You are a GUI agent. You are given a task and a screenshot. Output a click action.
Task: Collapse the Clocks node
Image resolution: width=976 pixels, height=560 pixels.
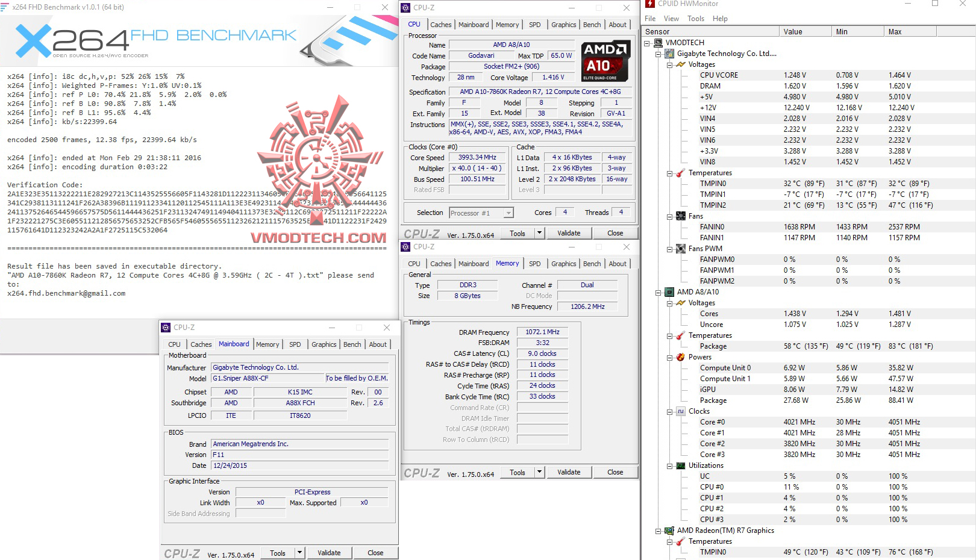point(669,411)
